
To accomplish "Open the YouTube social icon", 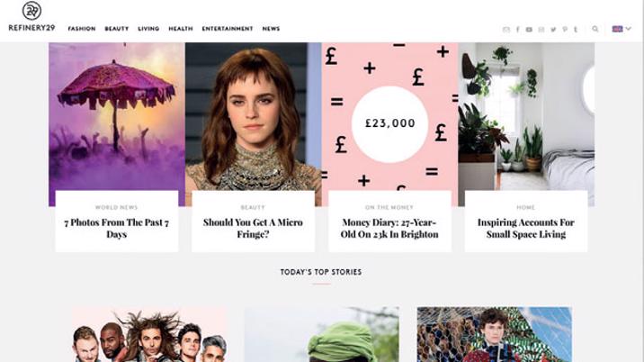I will [x=529, y=29].
